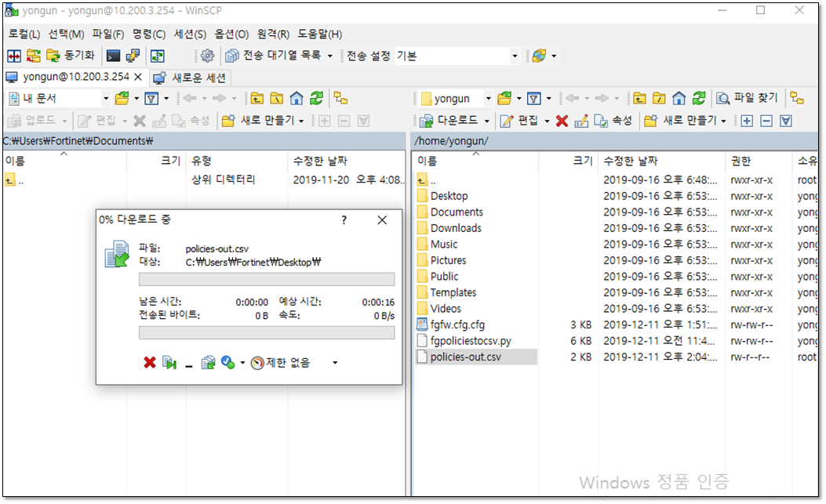Open the yongun remote directory dropdown
The height and width of the screenshot is (504, 826).
(x=488, y=98)
